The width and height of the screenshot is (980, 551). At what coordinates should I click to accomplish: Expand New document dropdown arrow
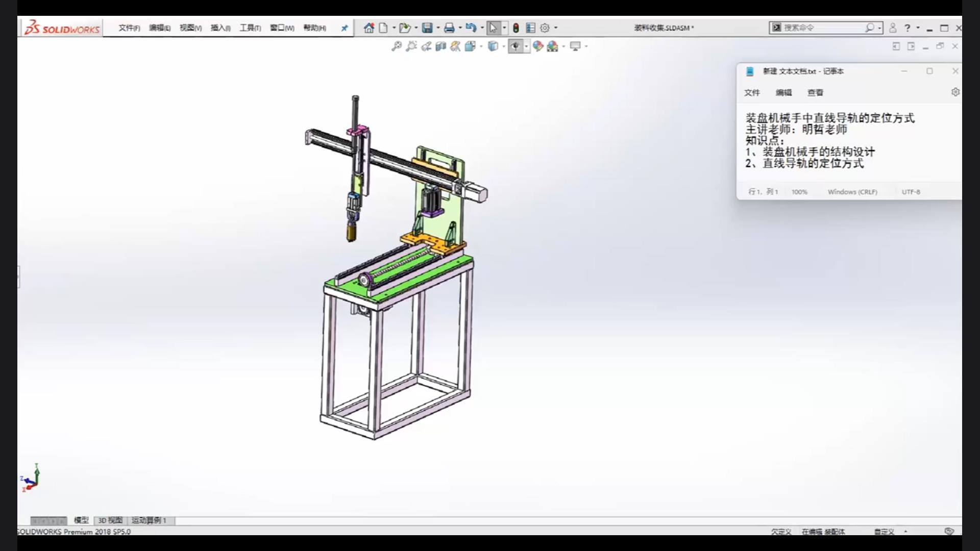(394, 28)
